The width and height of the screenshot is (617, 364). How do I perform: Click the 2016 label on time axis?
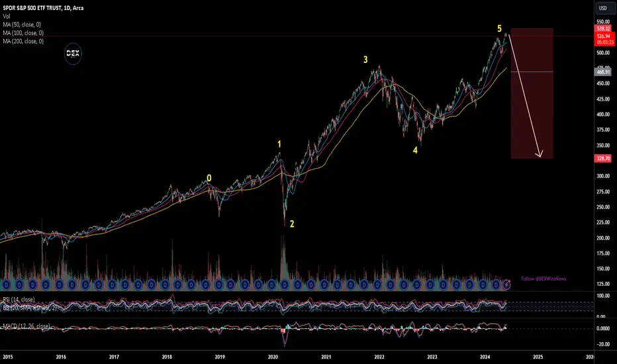tap(61, 357)
